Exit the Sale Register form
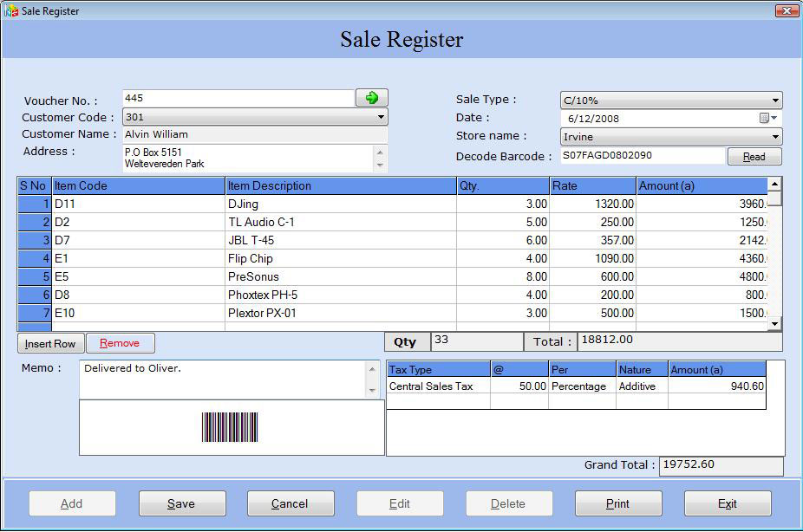Image resolution: width=803 pixels, height=532 pixels. pyautogui.click(x=727, y=503)
